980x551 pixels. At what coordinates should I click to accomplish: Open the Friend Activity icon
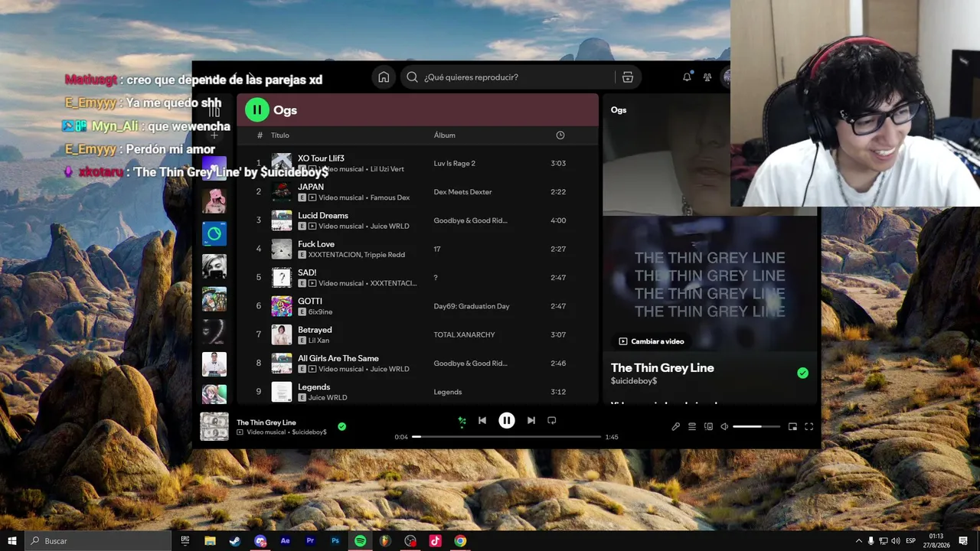coord(707,77)
